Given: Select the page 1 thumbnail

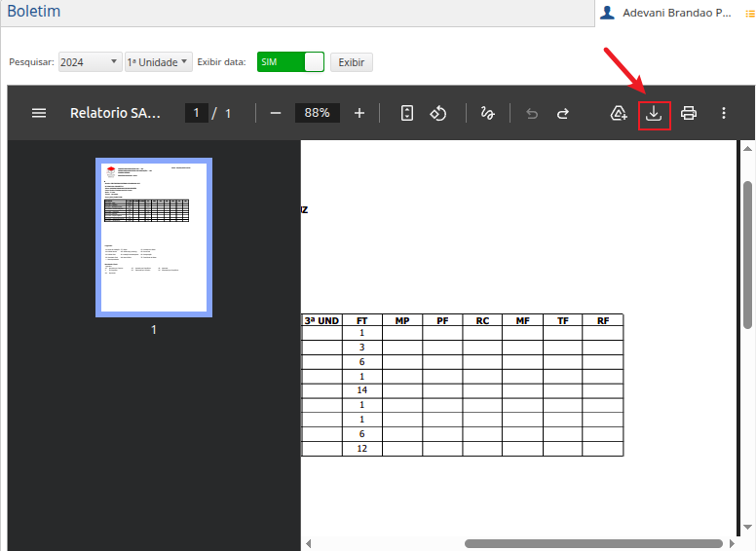Looking at the screenshot, I should [x=154, y=238].
